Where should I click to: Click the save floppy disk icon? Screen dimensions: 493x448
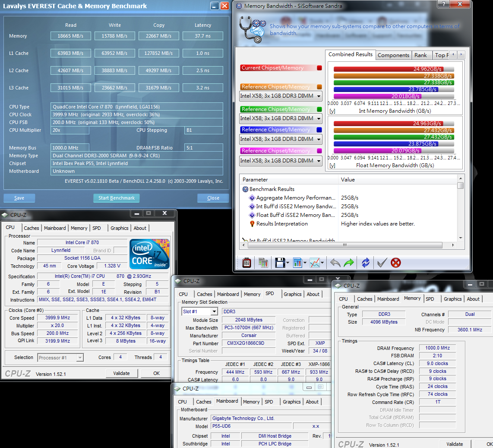click(x=279, y=263)
